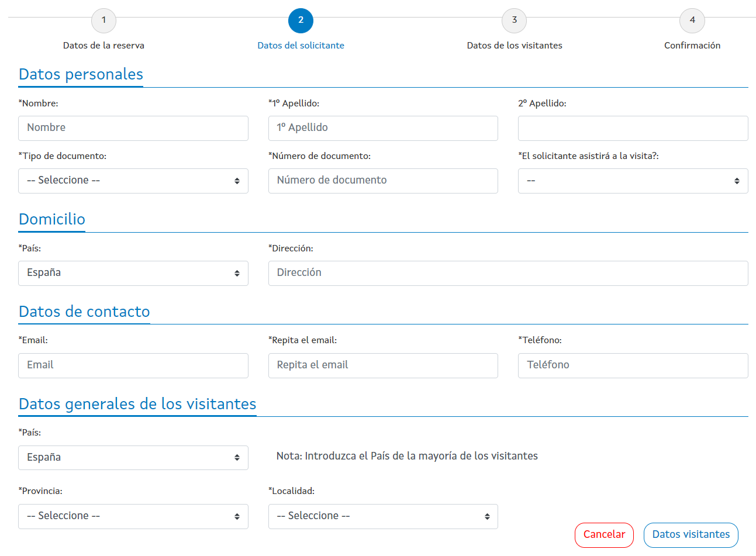Click the empty 2º Apellido field
Viewport: 756px width, 556px height.
(633, 128)
